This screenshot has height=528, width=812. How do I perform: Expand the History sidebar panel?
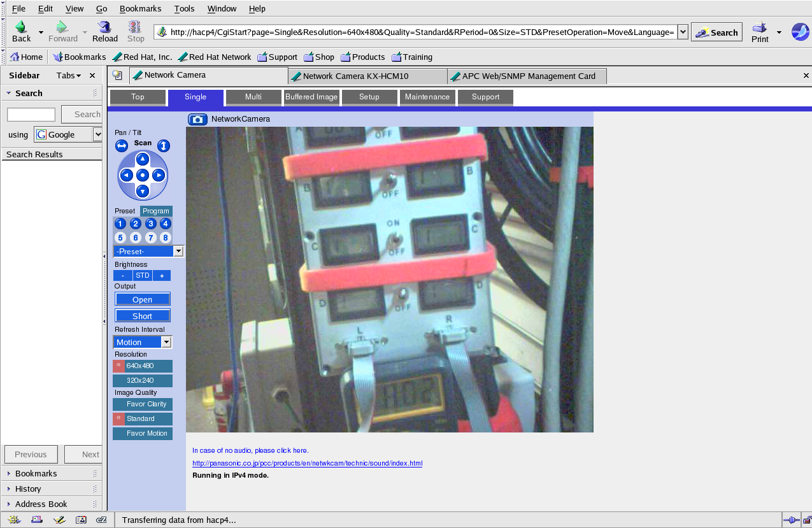(51, 489)
